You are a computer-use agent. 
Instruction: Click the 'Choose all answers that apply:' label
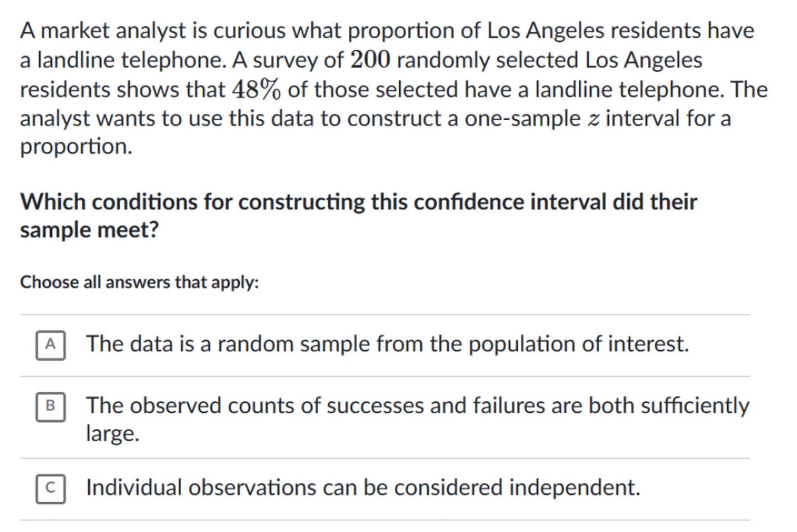coord(139,282)
